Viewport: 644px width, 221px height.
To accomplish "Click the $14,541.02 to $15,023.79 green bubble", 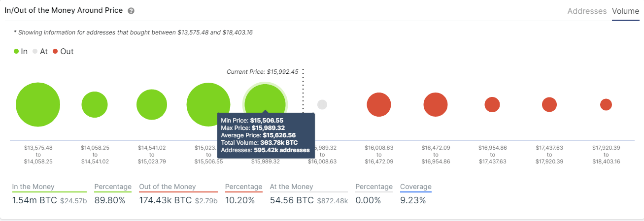I will tap(152, 105).
